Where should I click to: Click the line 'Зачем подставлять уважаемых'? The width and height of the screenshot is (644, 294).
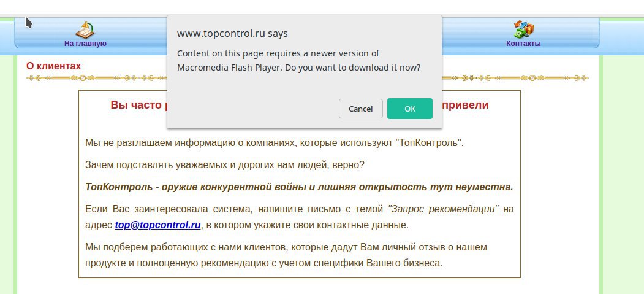[225, 165]
